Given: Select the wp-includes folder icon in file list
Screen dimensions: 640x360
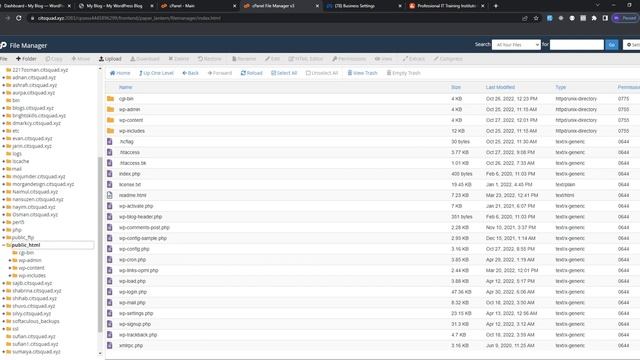Looking at the screenshot, I should click(110, 131).
